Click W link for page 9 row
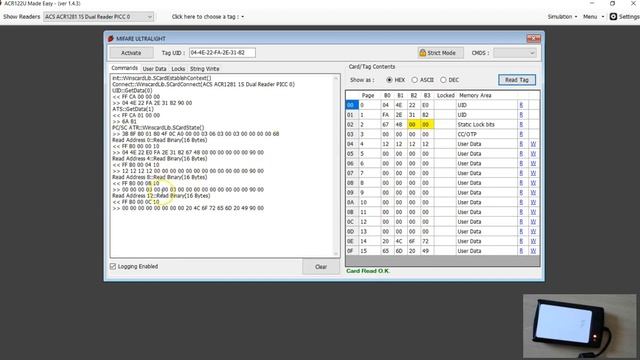The height and width of the screenshot is (360, 640). pyautogui.click(x=533, y=193)
